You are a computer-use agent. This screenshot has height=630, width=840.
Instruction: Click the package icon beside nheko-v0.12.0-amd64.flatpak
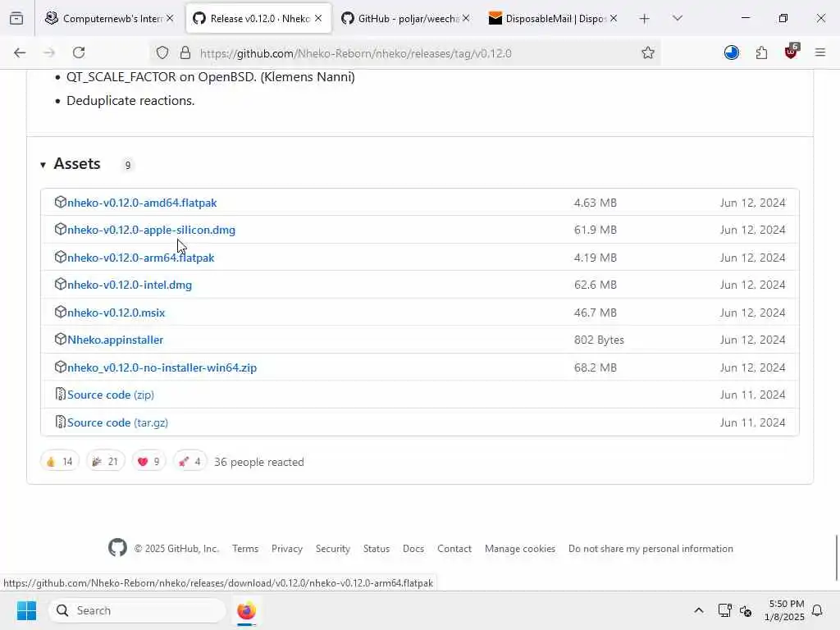[61, 202]
